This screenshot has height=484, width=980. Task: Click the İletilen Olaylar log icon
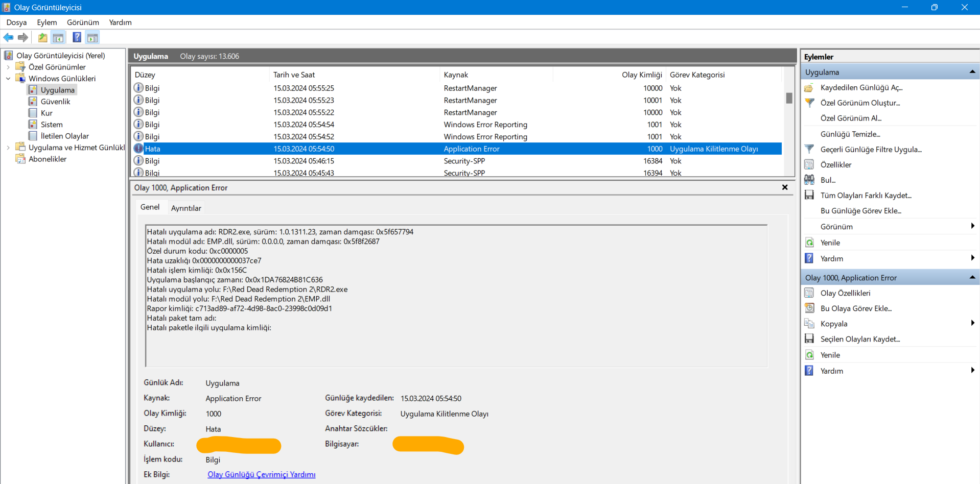click(33, 136)
